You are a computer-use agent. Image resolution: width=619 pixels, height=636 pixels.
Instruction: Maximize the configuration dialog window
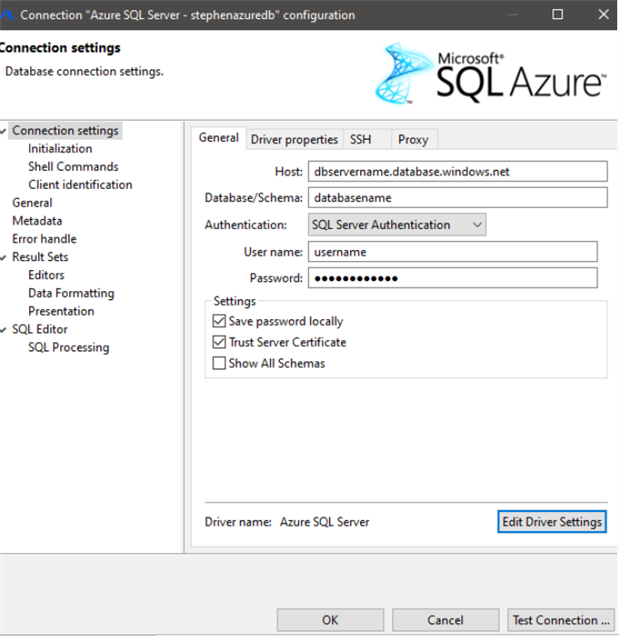558,15
